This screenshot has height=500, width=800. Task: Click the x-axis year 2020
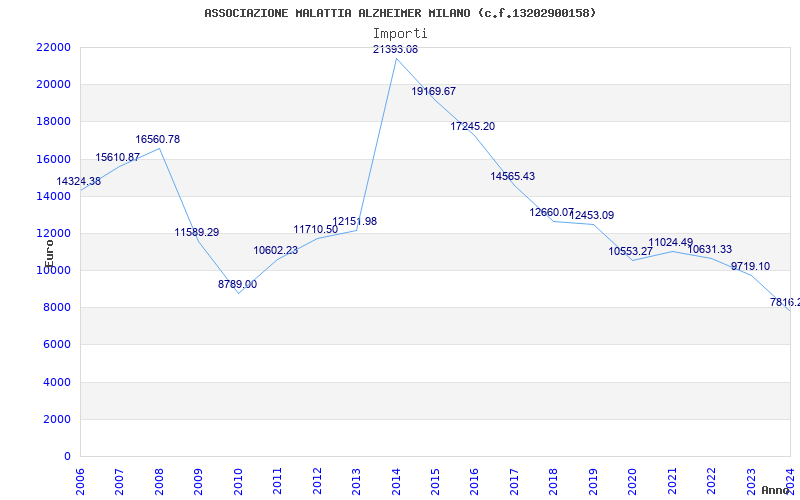click(633, 480)
